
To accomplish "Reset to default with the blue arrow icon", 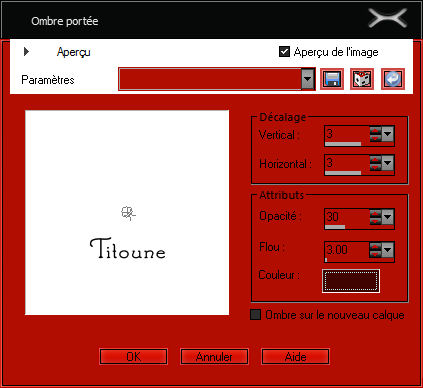I will pos(393,79).
